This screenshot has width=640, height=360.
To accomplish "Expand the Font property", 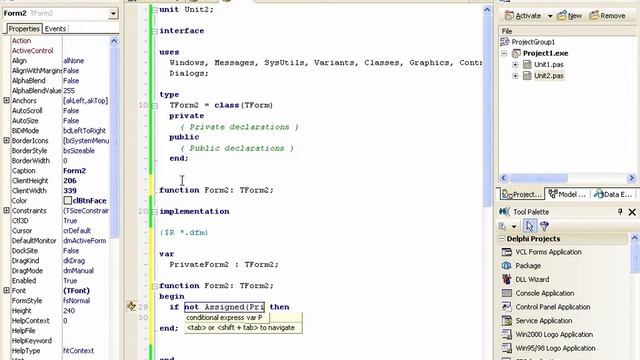I will point(7,291).
